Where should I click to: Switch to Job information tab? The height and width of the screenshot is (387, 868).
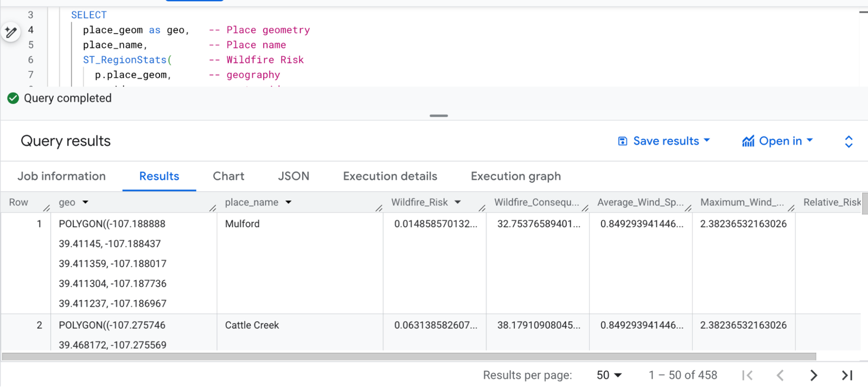[x=61, y=176]
